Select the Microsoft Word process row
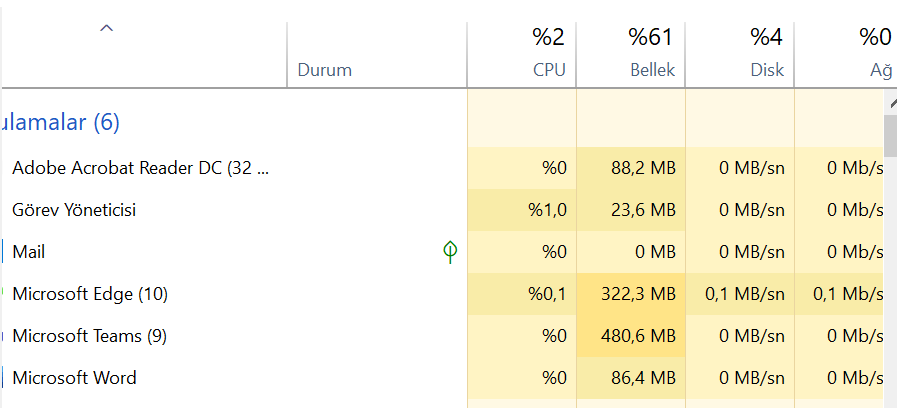897x408 pixels. pyautogui.click(x=74, y=378)
